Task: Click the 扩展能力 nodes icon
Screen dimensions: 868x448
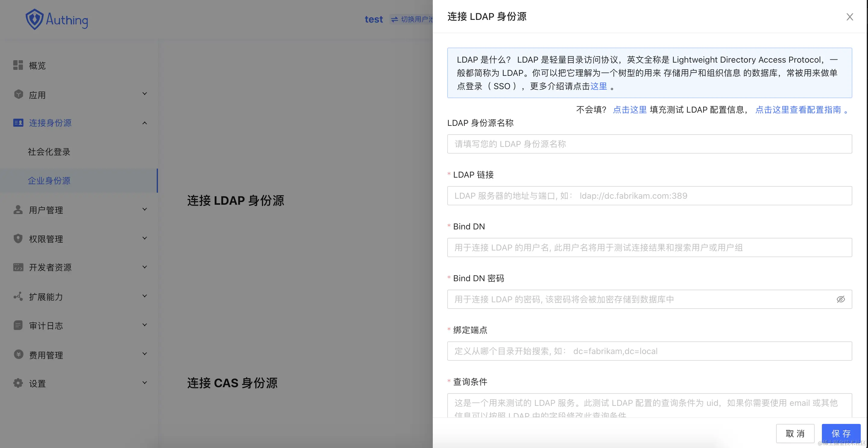Action: click(18, 296)
